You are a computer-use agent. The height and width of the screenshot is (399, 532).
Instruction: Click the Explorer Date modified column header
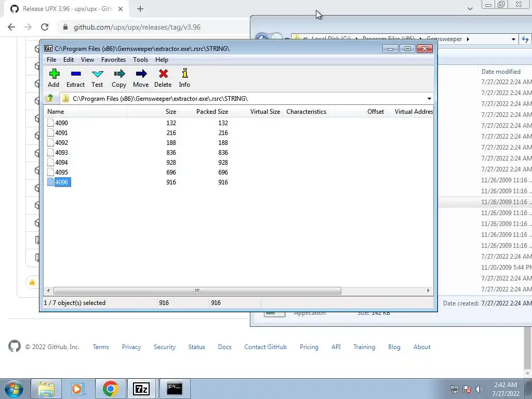(x=501, y=72)
